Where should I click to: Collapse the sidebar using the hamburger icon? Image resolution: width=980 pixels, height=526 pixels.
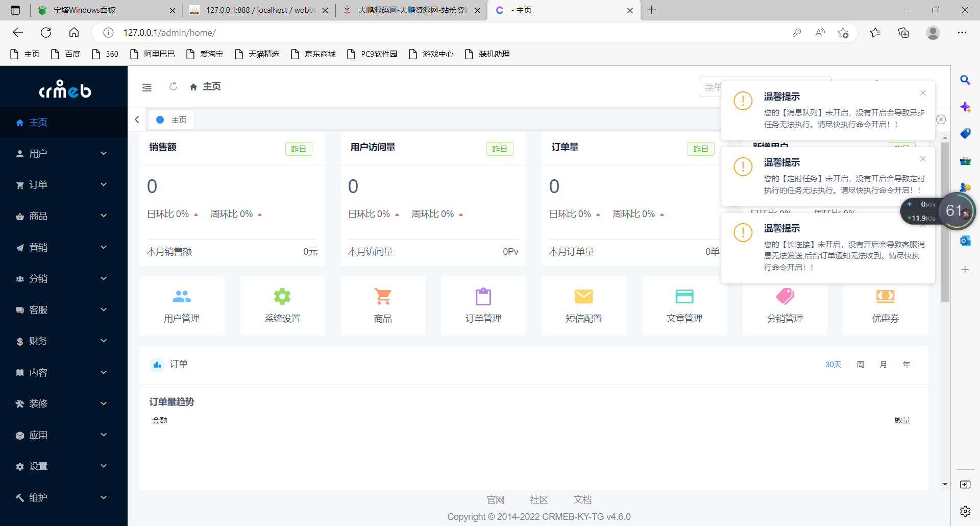click(146, 87)
